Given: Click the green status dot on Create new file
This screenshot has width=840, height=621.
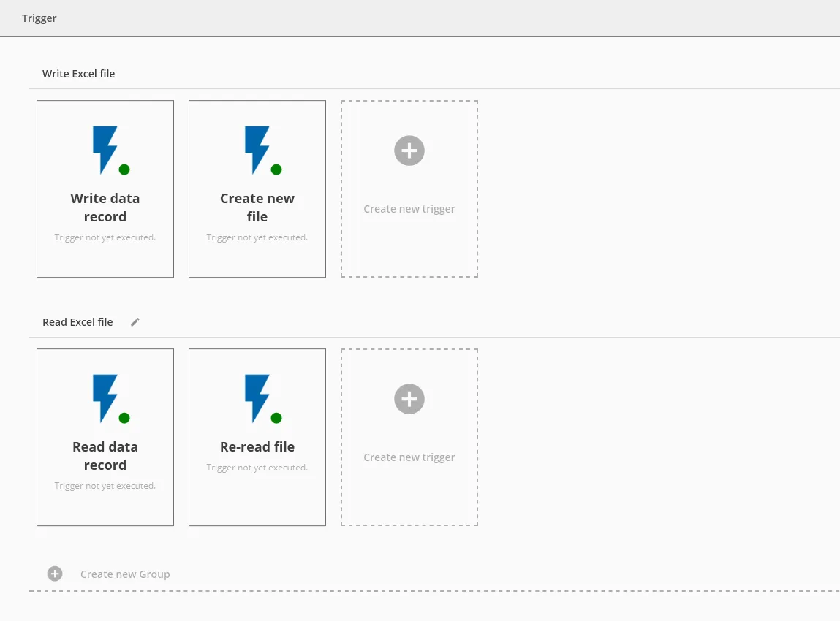Looking at the screenshot, I should click(276, 169).
